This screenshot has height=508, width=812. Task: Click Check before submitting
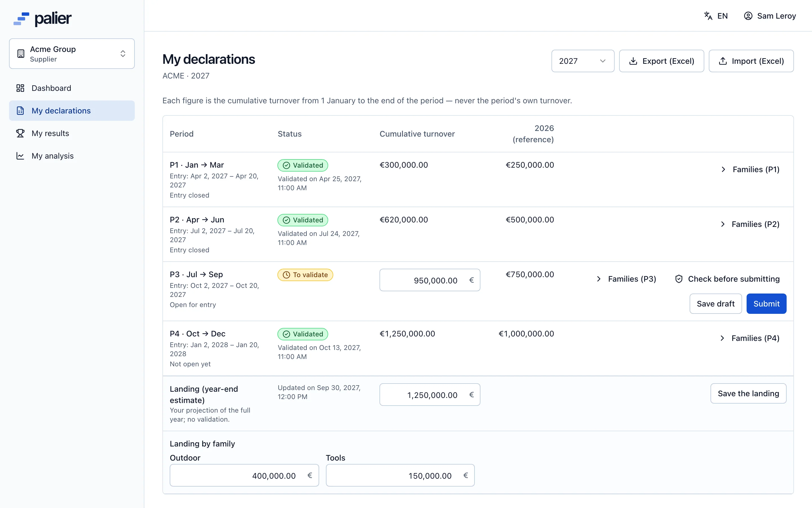pyautogui.click(x=727, y=279)
